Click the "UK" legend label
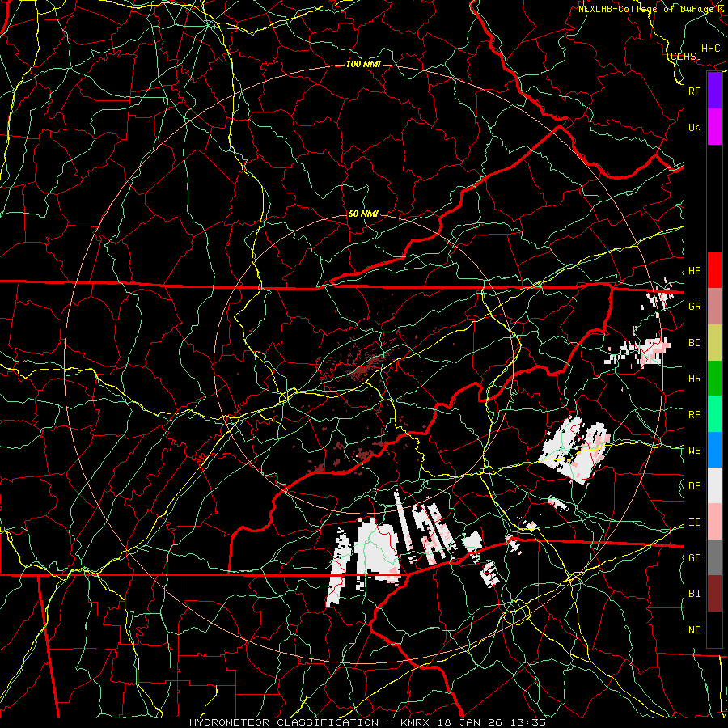 (x=694, y=127)
